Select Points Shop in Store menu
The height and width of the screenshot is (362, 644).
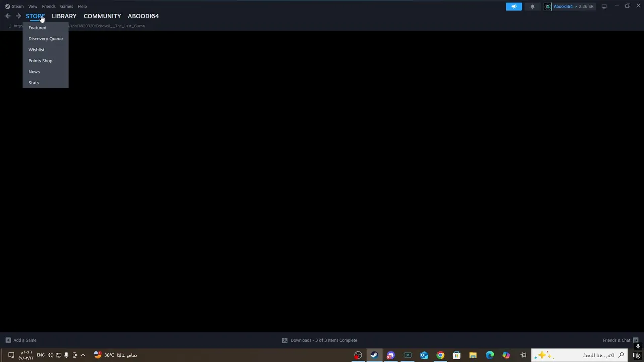pos(40,61)
